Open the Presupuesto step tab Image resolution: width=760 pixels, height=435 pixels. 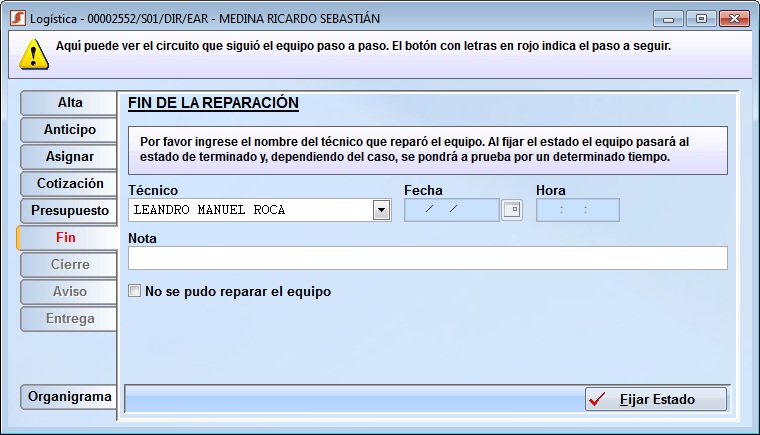(69, 211)
